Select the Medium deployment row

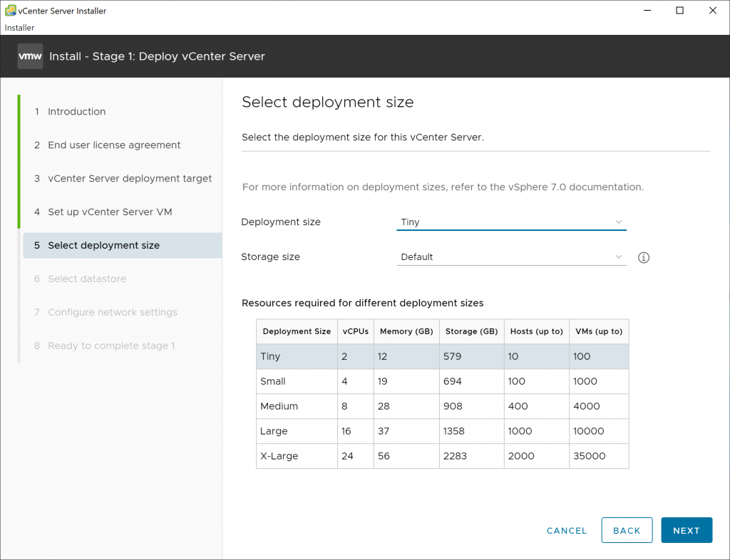tap(442, 406)
